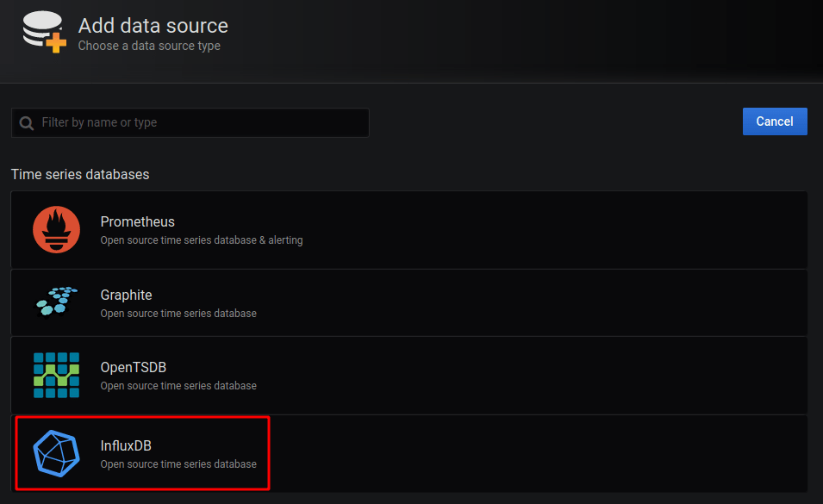Image resolution: width=823 pixels, height=504 pixels.
Task: Click the Choose a data source type subtitle
Action: 149,46
